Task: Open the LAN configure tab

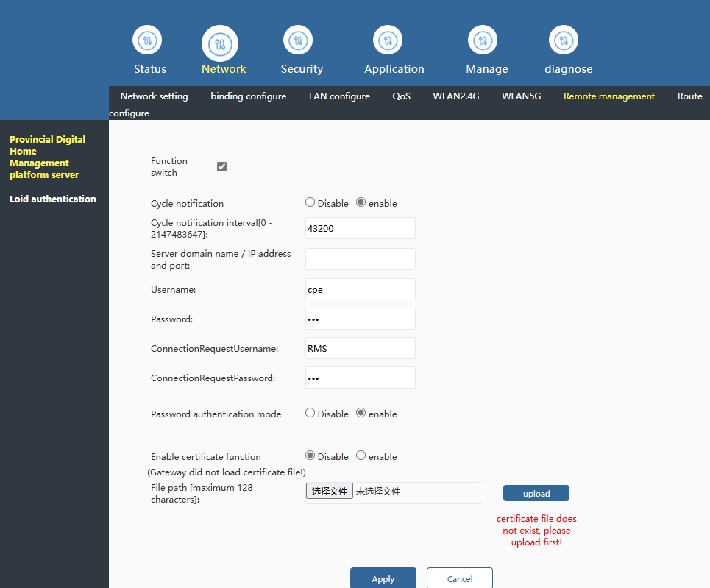Action: (339, 96)
